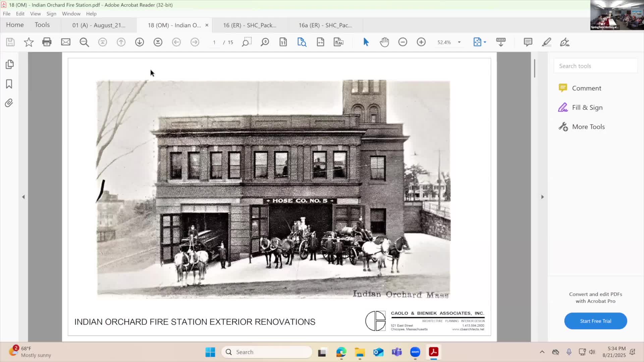The height and width of the screenshot is (362, 644).
Task: Email the PDF via the envelope icon
Action: click(65, 42)
